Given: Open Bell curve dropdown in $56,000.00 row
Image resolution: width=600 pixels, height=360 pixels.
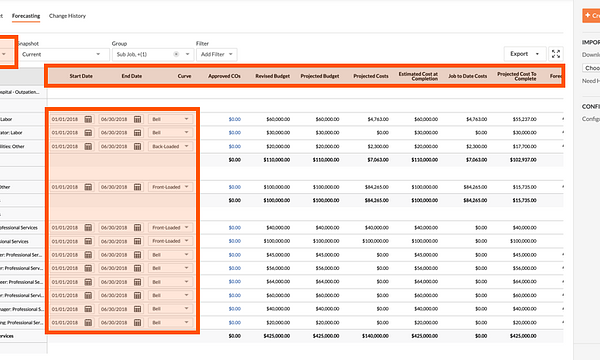Looking at the screenshot, I should click(x=170, y=268).
